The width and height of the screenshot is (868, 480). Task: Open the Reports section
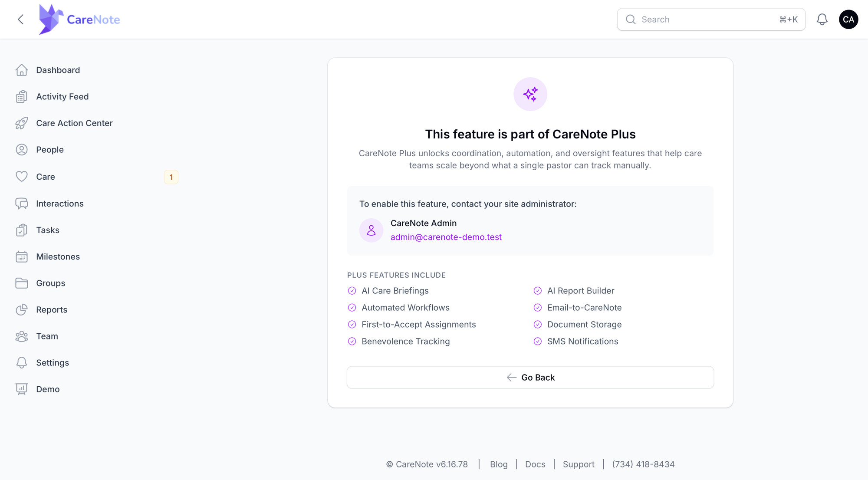(52, 310)
